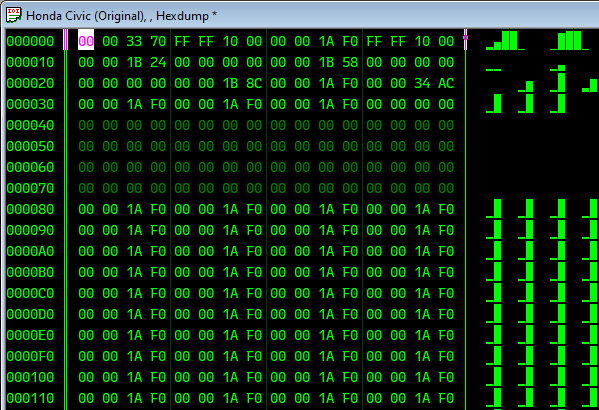This screenshot has height=410, width=599.
Task: Click address label 0000E0
Action: coord(30,335)
